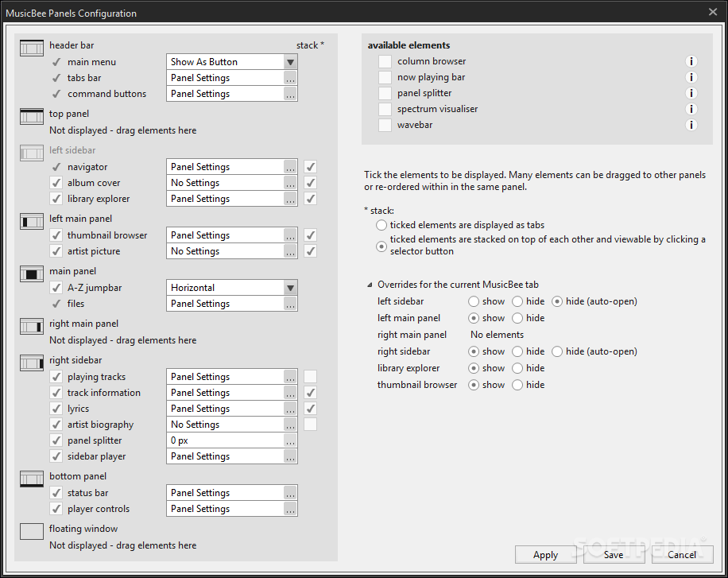728x578 pixels.
Task: Open tabs bar settings ellipsis button
Action: (x=290, y=78)
